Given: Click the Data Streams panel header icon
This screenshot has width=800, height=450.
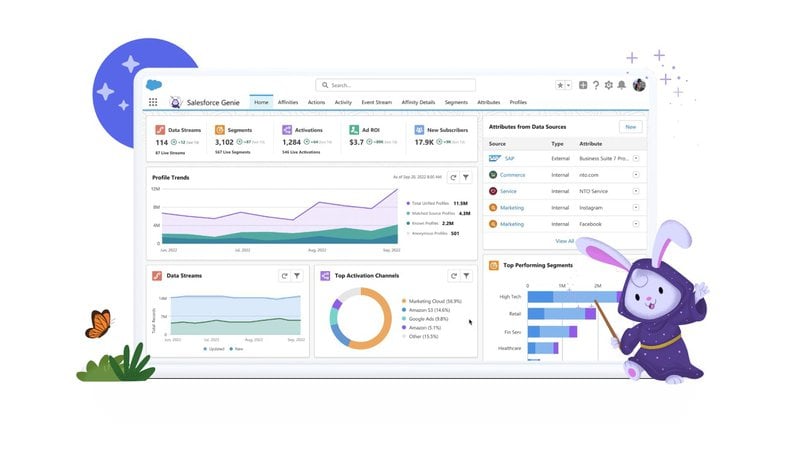Looking at the screenshot, I should tap(157, 276).
